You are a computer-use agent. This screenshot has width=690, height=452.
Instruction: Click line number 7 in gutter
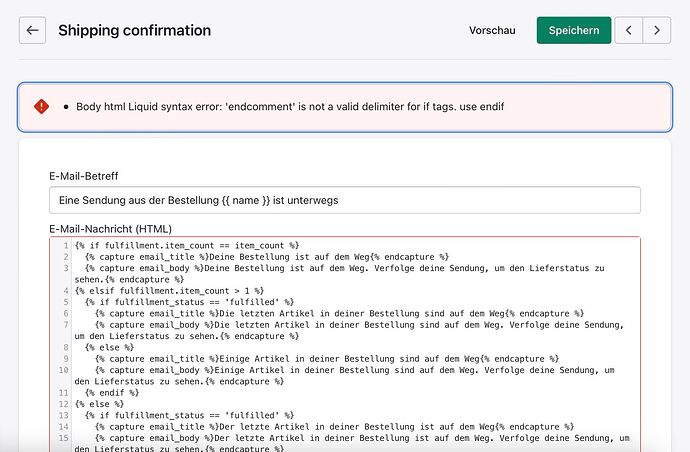tap(66, 325)
